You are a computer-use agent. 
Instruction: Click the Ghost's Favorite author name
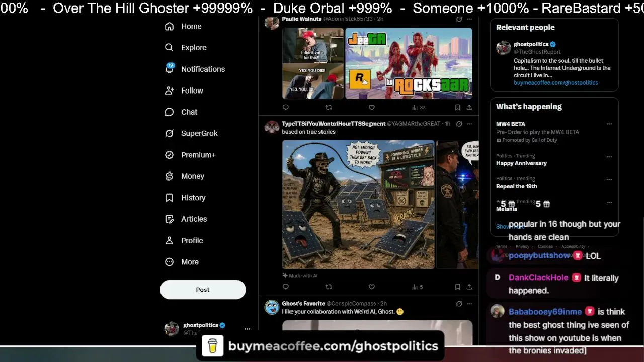(x=303, y=304)
